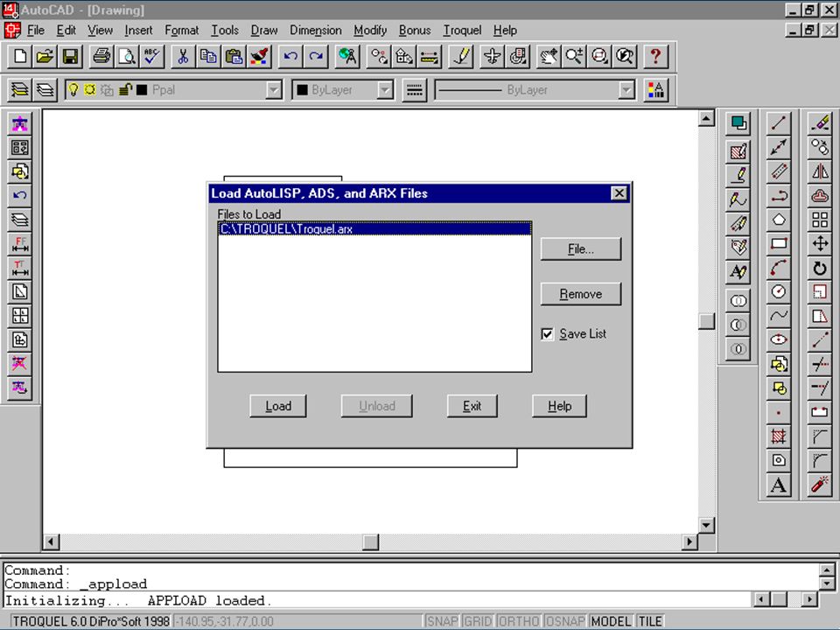Select the Move tool icon
The height and width of the screenshot is (630, 840).
pyautogui.click(x=820, y=244)
